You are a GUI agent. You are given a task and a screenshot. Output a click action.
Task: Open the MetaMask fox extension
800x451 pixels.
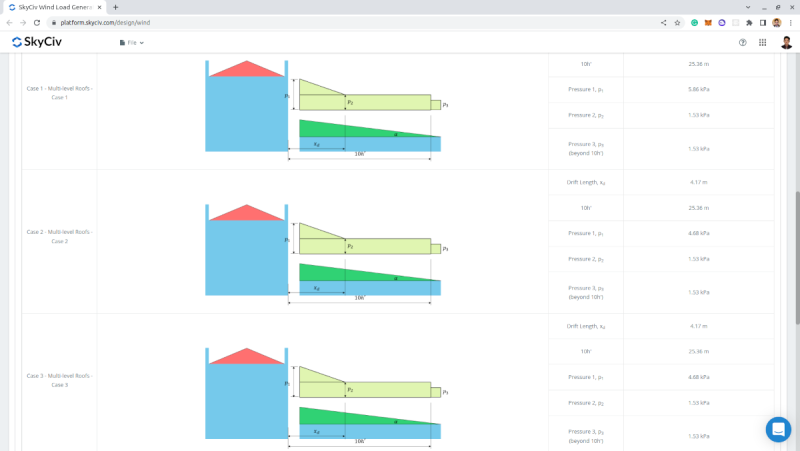click(708, 22)
